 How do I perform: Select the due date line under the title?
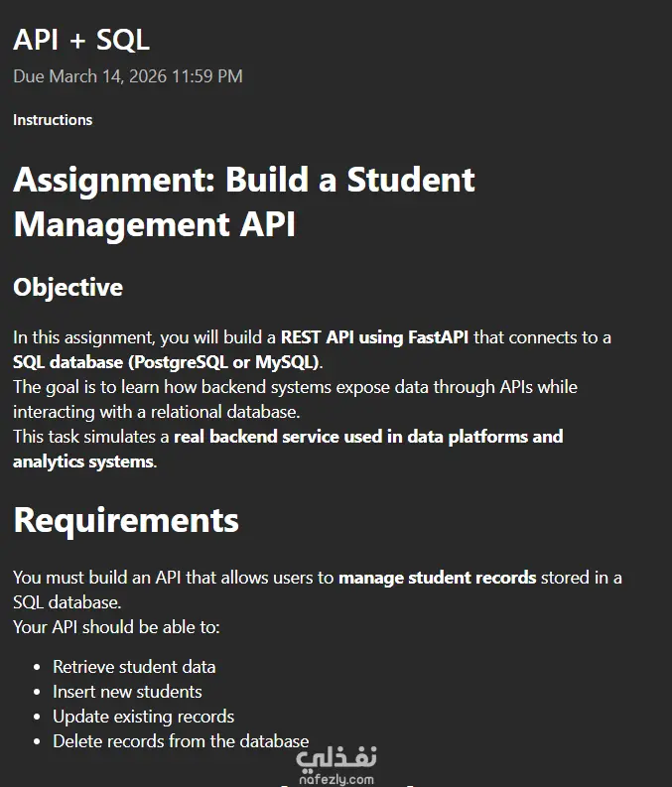pos(128,76)
